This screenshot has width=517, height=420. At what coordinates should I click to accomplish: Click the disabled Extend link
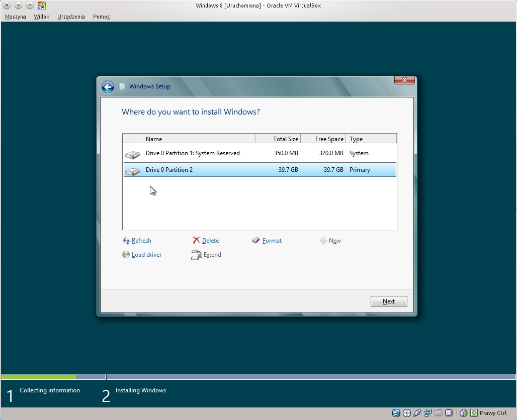click(x=212, y=255)
